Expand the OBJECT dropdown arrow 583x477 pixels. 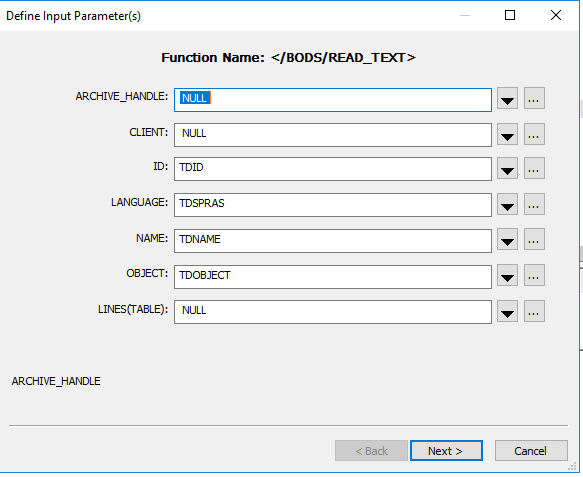[508, 275]
